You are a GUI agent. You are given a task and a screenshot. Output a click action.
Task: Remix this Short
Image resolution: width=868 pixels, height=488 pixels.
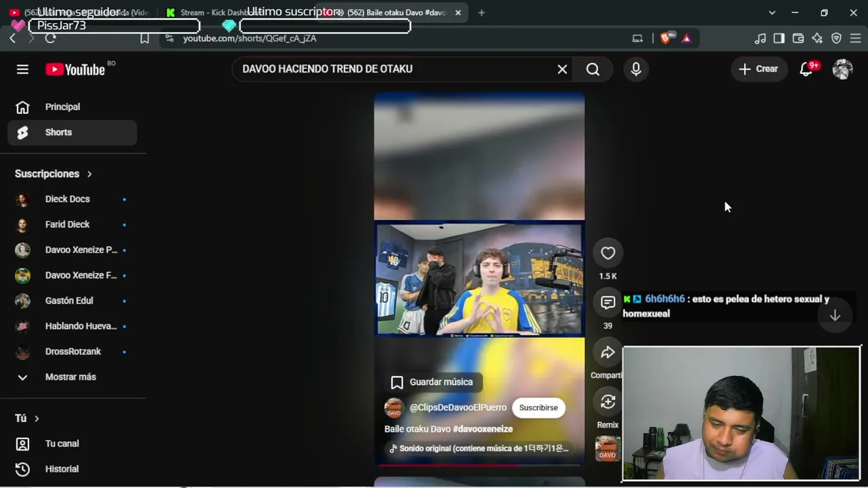coord(608,402)
